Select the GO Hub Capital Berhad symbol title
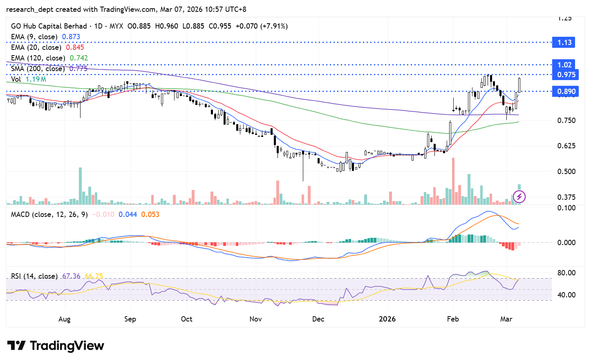This screenshot has width=591, height=364. pos(49,26)
